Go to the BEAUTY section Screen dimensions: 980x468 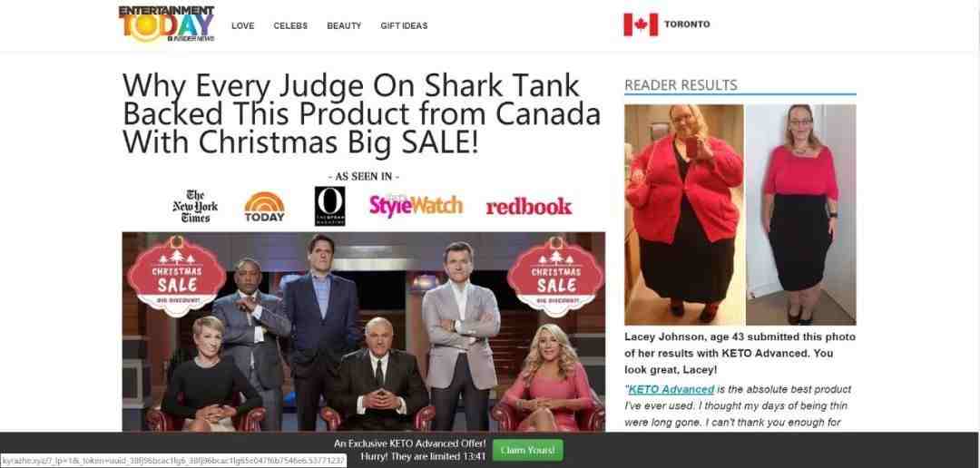[344, 25]
